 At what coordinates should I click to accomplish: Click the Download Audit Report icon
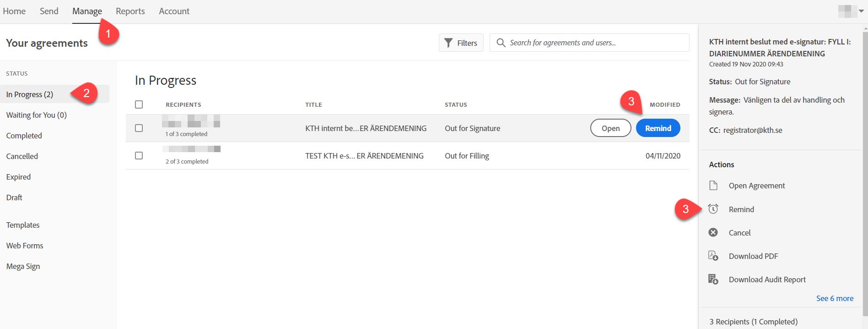(x=713, y=279)
